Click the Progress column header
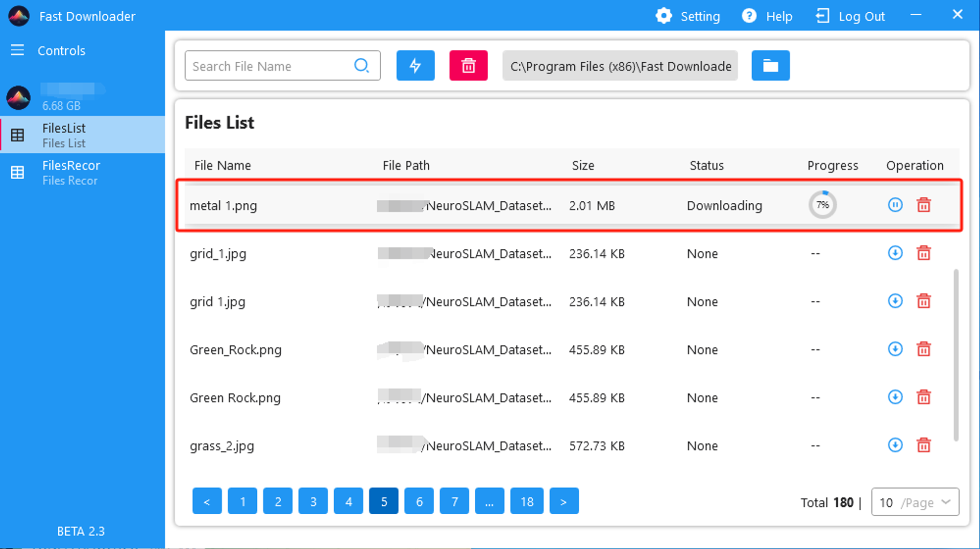The width and height of the screenshot is (980, 549). [x=833, y=166]
